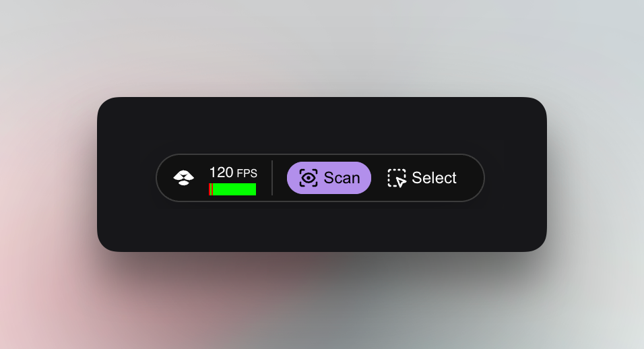Image resolution: width=644 pixels, height=349 pixels.
Task: Disable scanning using the highlighted Scan pill
Action: click(x=329, y=178)
